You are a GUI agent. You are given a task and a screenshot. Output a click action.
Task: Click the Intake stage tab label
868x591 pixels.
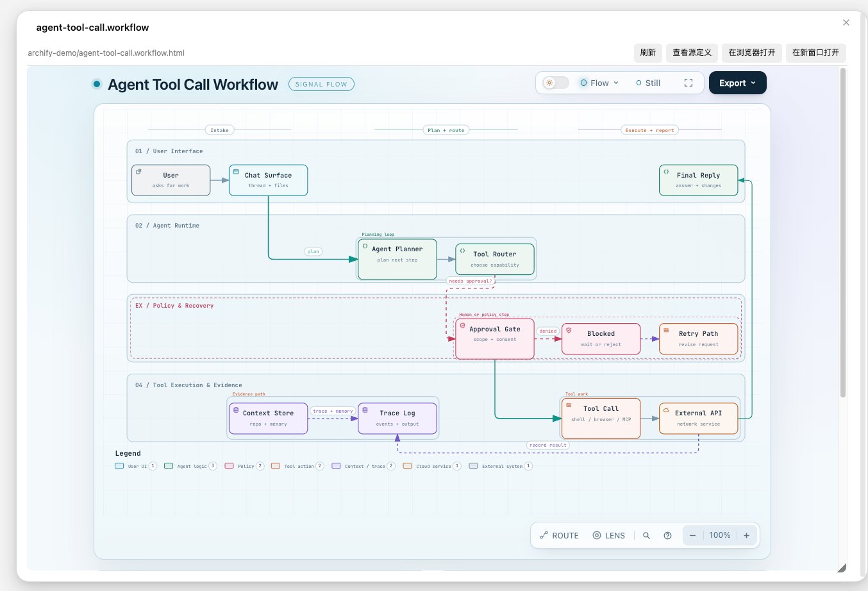(x=219, y=130)
